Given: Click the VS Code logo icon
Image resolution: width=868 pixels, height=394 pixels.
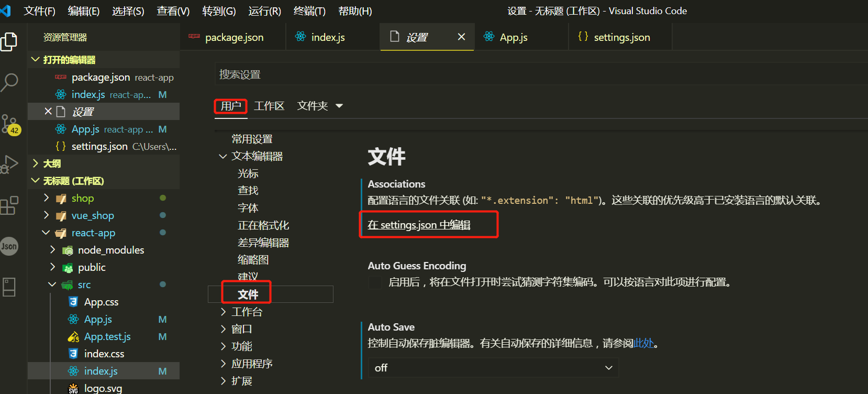Looking at the screenshot, I should pyautogui.click(x=5, y=10).
